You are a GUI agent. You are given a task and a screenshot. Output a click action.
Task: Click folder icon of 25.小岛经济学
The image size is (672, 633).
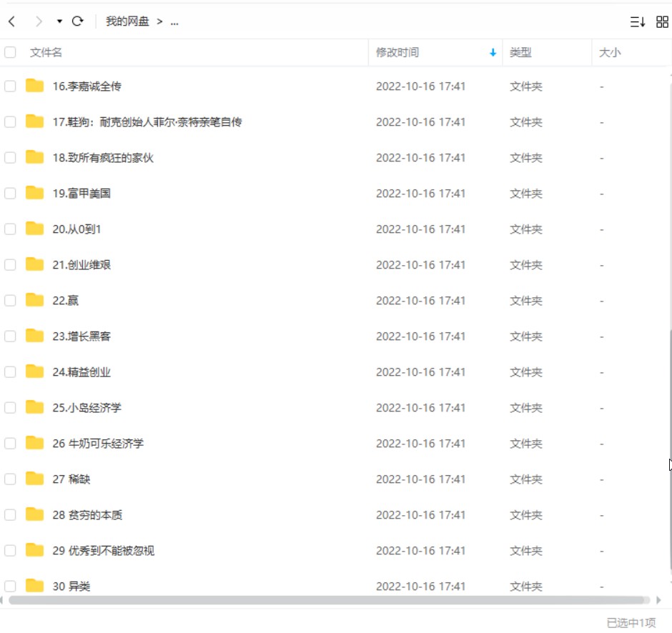coord(35,407)
